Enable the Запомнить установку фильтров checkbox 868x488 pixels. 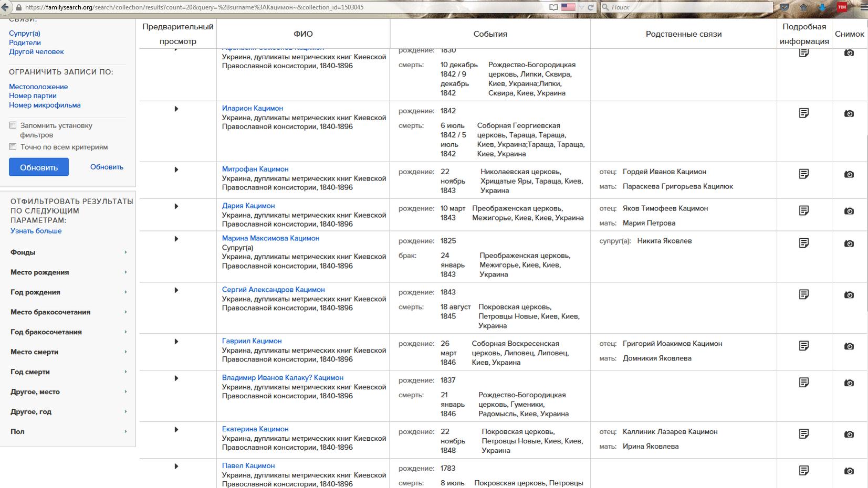(13, 125)
